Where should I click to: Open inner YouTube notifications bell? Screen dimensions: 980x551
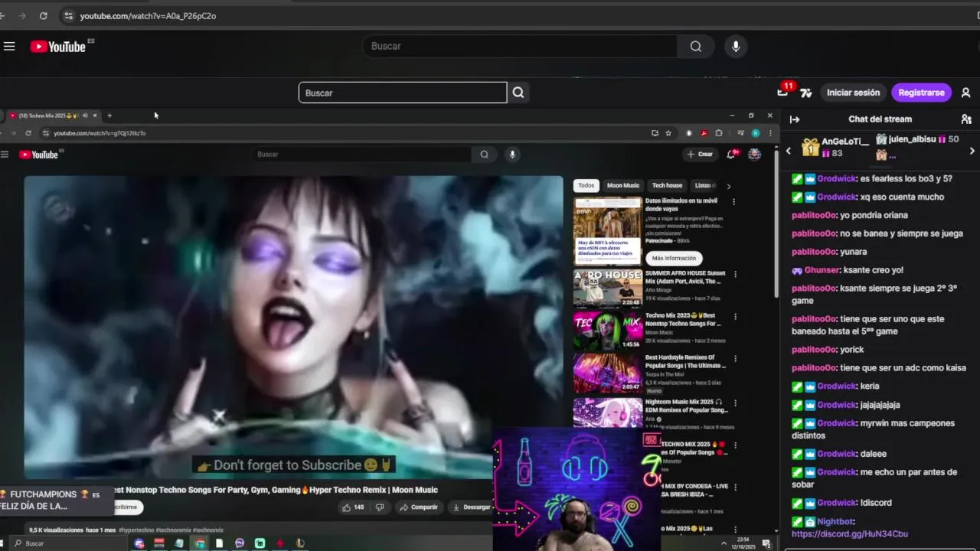[x=733, y=154]
